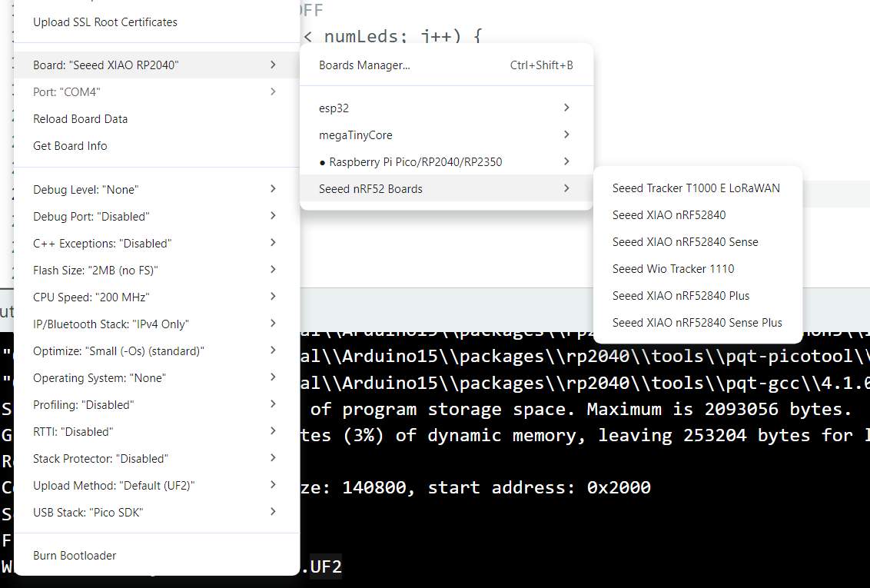Image resolution: width=870 pixels, height=588 pixels.
Task: Expand the megaTinyCore boards group
Action: [x=446, y=135]
